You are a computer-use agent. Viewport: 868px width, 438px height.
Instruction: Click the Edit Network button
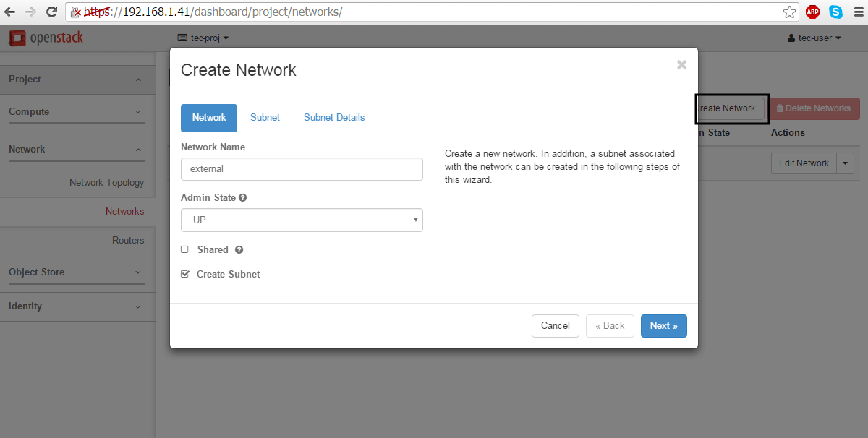(x=804, y=163)
